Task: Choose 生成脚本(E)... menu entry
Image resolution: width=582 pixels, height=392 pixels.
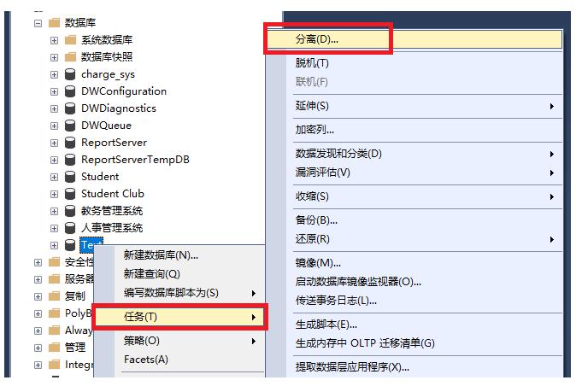Action: (x=414, y=325)
